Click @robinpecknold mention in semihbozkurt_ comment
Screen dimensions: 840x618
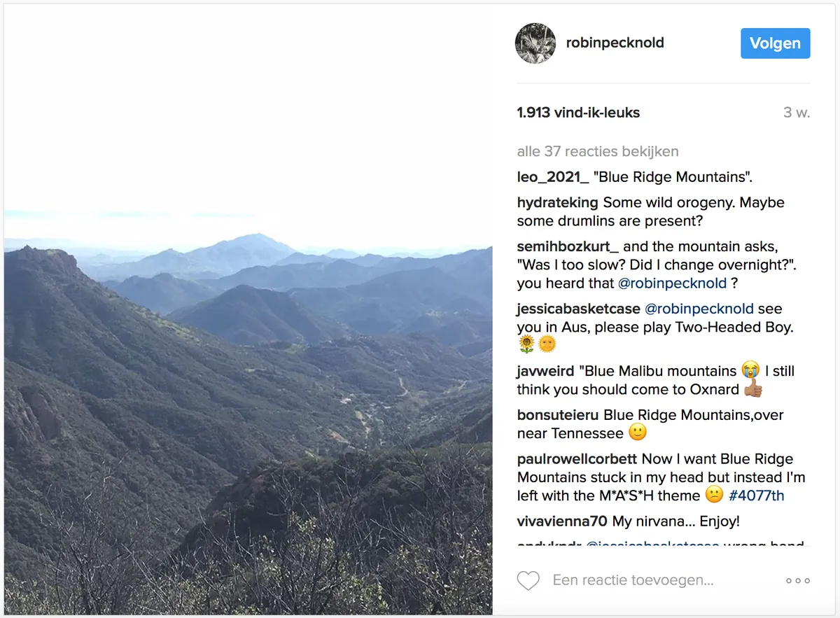(671, 283)
